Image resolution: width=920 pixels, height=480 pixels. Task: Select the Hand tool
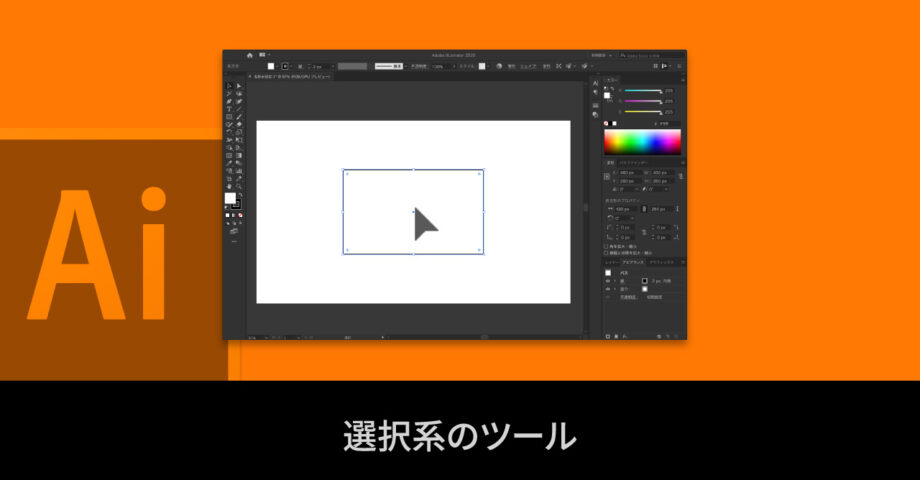click(229, 186)
